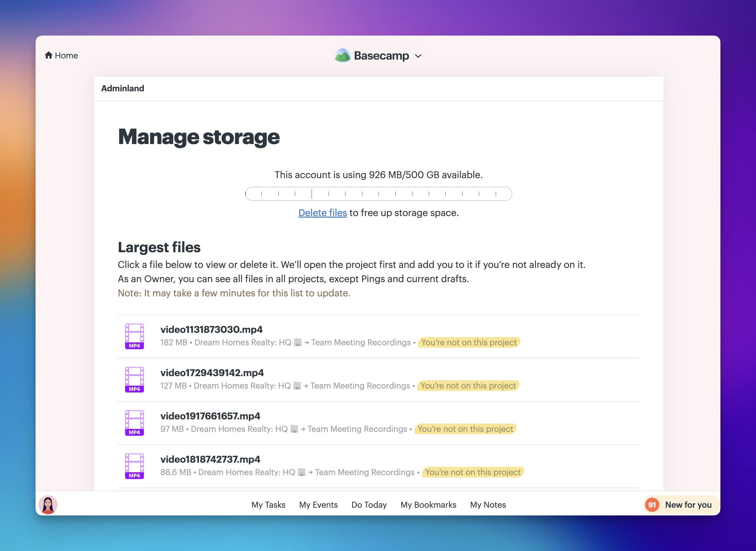Click the "Manage storage" heading
This screenshot has width=756, height=551.
point(199,137)
